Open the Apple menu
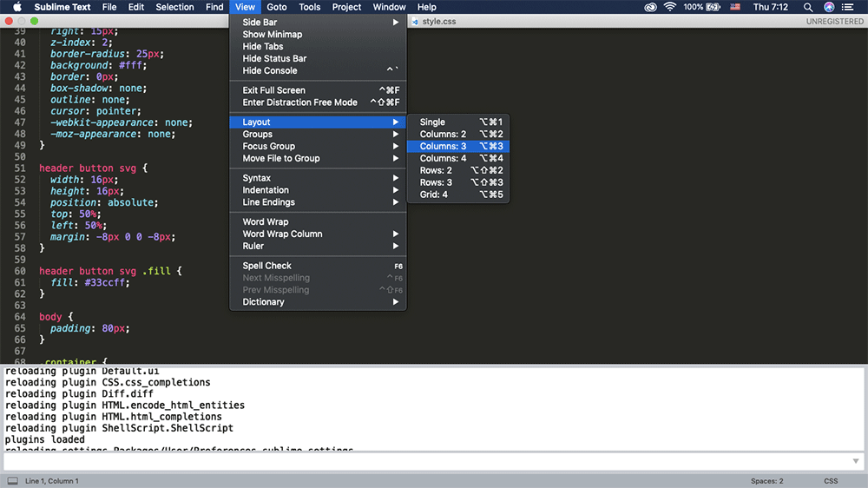Image resolution: width=868 pixels, height=488 pixels. coord(17,7)
